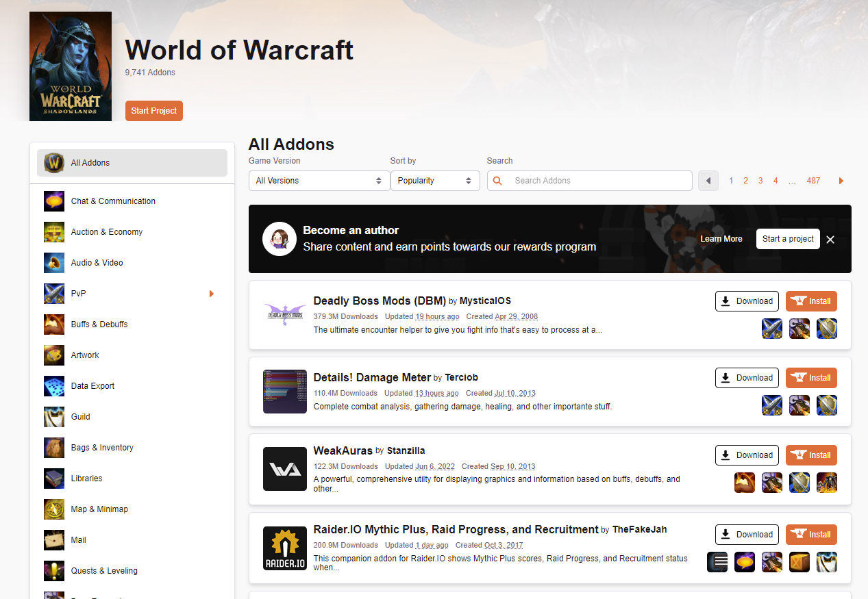Viewport: 868px width, 599px height.
Task: Download the WeakAuras addon
Action: pos(747,455)
